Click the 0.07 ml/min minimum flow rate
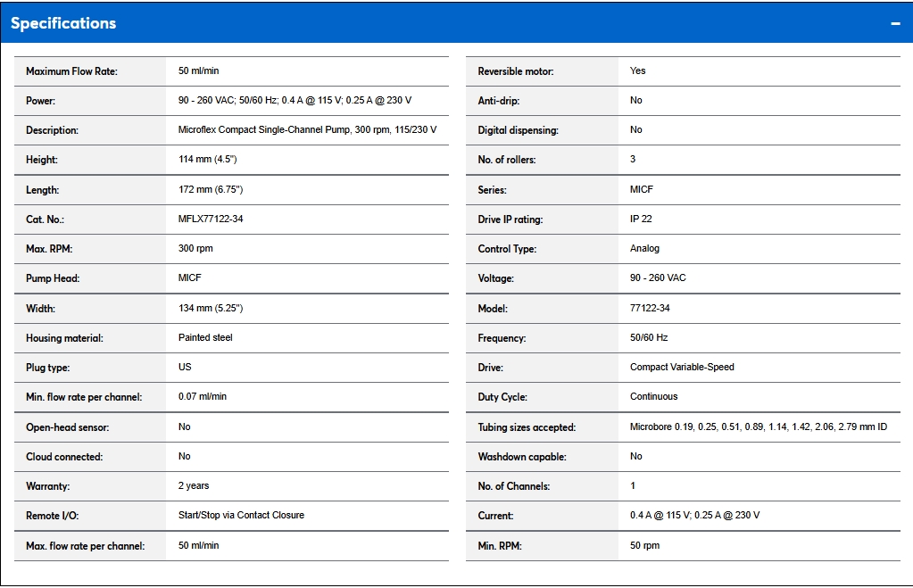 pyautogui.click(x=203, y=397)
